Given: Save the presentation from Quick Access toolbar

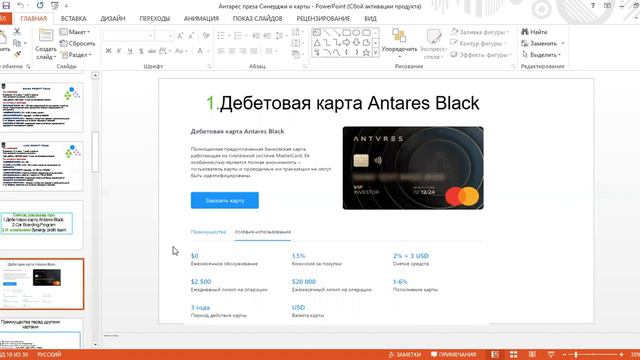Looking at the screenshot, I should 6,5.
